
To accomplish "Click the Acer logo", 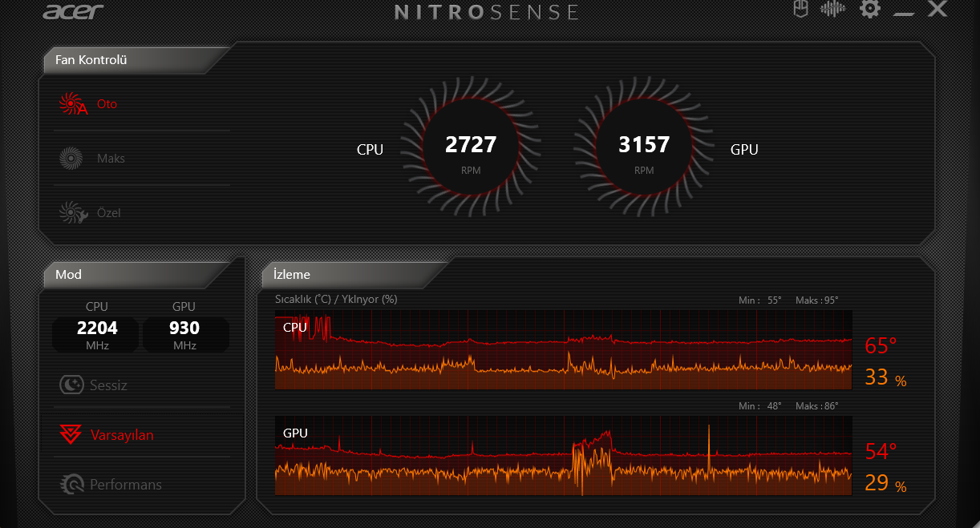I will point(73,11).
